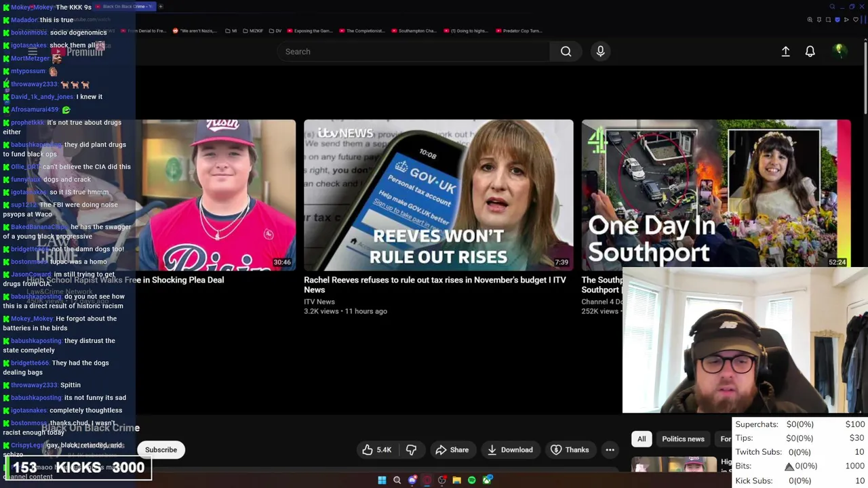The height and width of the screenshot is (488, 868).
Task: Click the tab search icon in title bar
Action: point(832,7)
